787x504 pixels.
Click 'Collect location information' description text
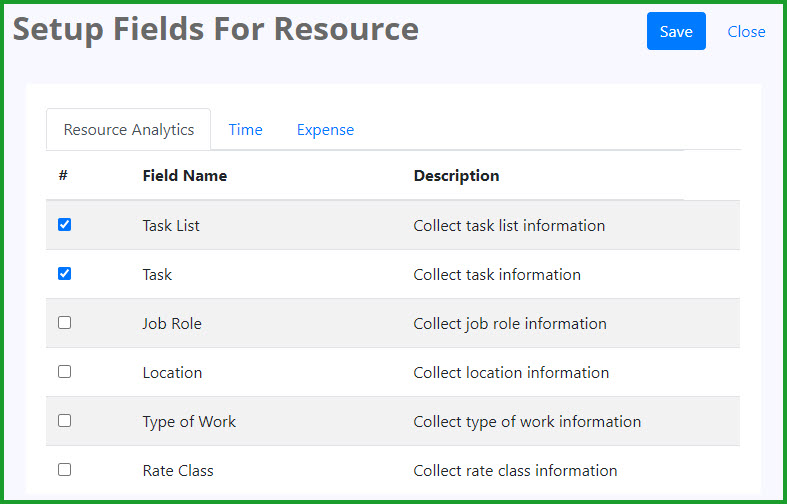511,372
